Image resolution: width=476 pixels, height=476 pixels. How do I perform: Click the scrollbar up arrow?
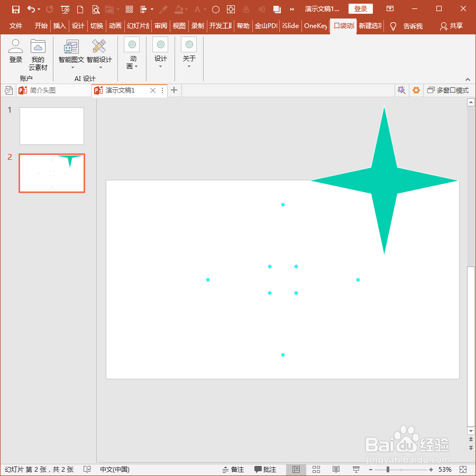pos(471,102)
